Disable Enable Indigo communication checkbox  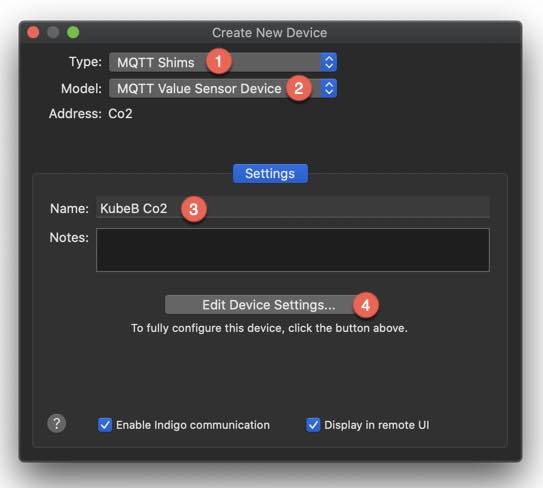coord(105,425)
